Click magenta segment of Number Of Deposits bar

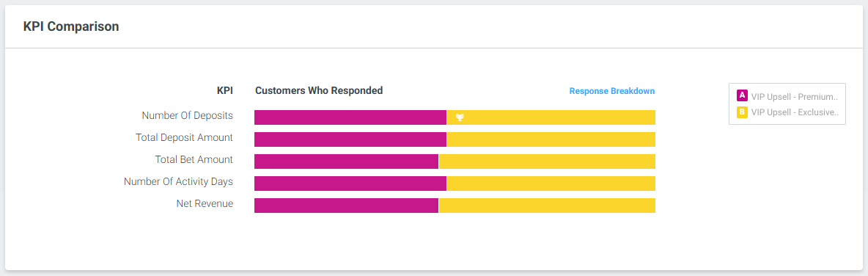350,117
